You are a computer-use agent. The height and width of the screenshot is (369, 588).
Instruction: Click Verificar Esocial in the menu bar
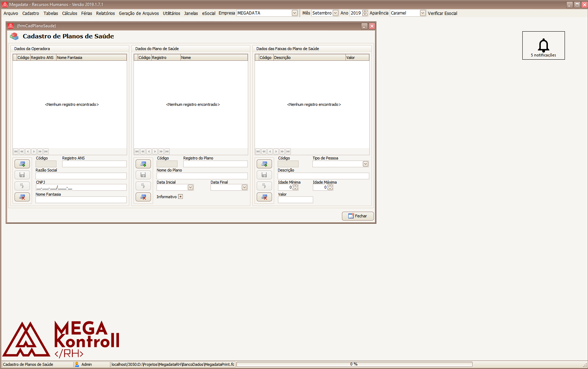442,13
